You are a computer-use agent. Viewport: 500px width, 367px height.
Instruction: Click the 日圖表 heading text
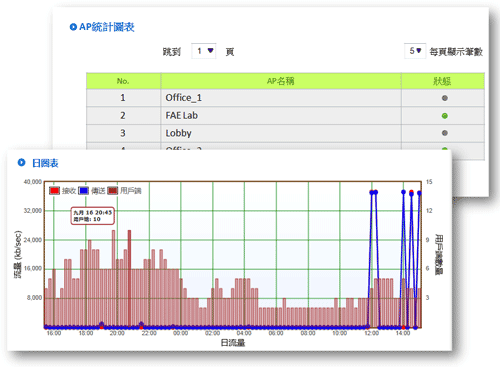[x=45, y=163]
